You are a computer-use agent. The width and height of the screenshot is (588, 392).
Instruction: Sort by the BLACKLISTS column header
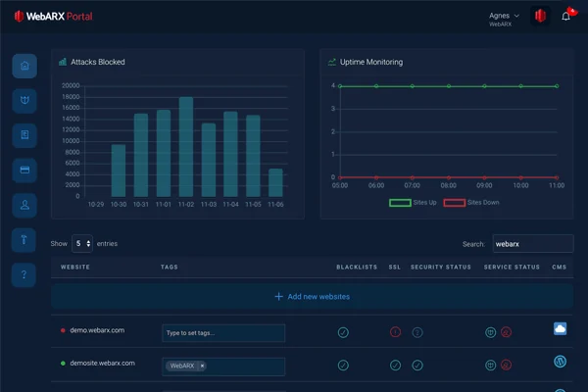pyautogui.click(x=357, y=268)
